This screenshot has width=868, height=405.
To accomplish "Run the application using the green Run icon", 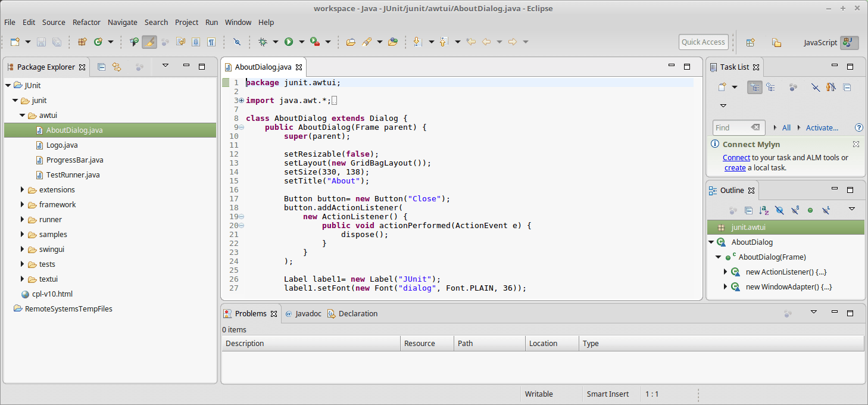I will pos(289,42).
